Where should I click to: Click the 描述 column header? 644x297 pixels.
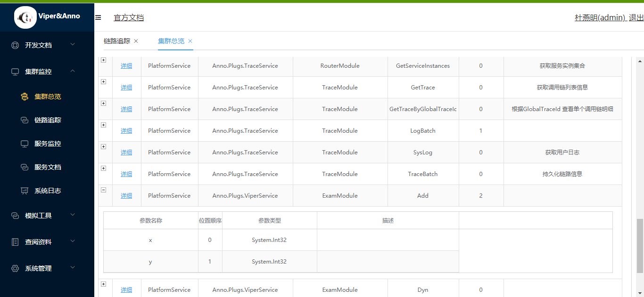388,220
